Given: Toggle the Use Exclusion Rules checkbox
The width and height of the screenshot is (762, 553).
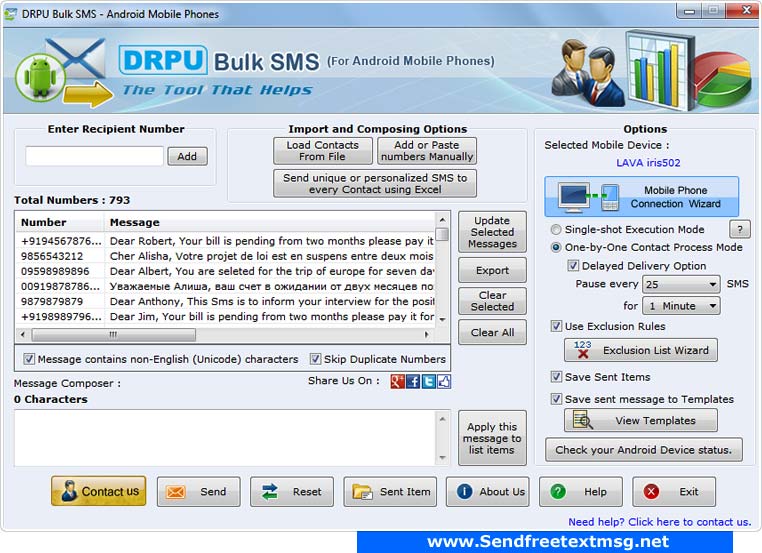Looking at the screenshot, I should 556,326.
